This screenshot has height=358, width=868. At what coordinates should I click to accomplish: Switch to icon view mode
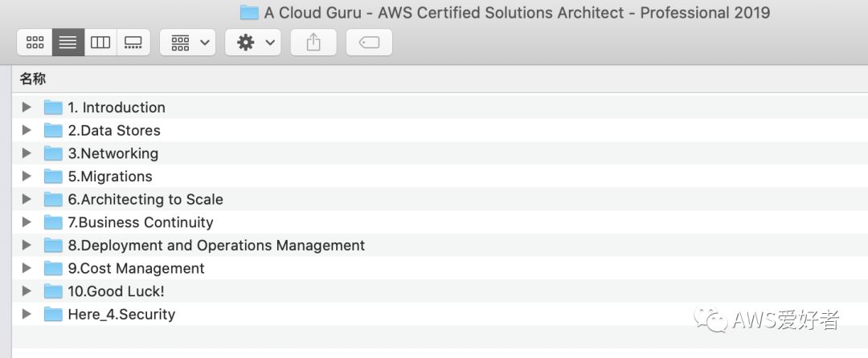point(35,43)
